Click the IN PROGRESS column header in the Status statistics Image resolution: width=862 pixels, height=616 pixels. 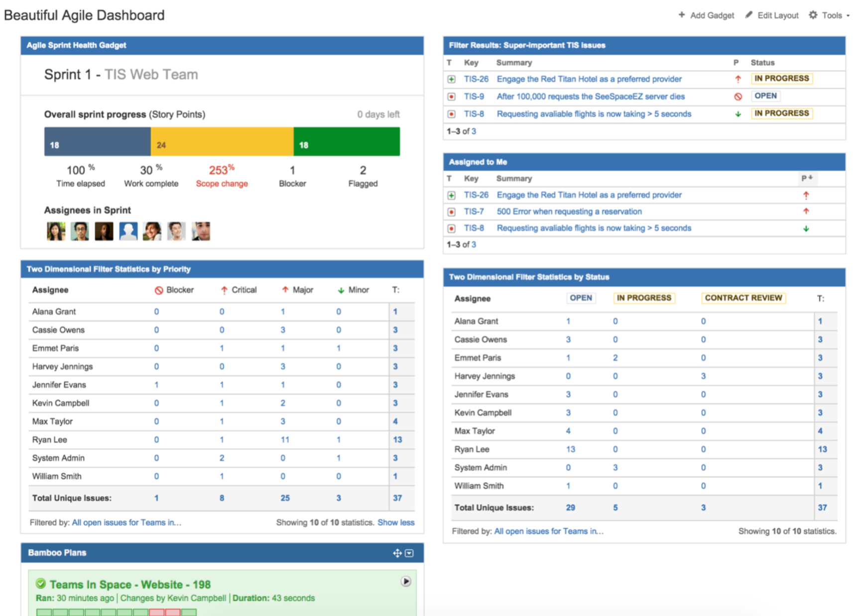[x=644, y=298]
